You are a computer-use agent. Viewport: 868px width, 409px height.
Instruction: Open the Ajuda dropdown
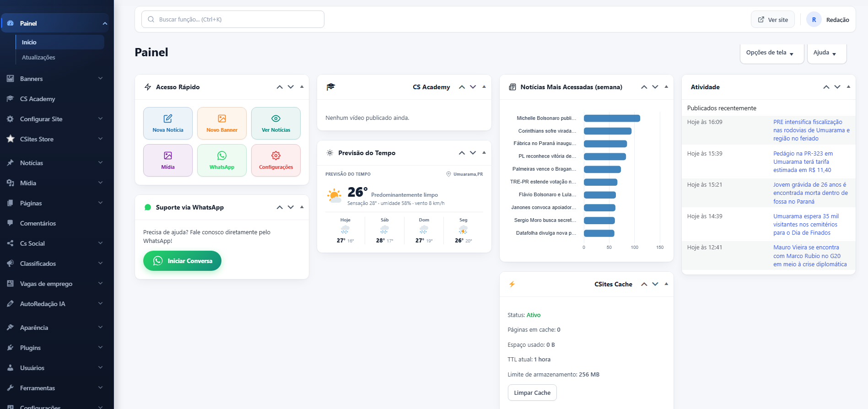(826, 53)
